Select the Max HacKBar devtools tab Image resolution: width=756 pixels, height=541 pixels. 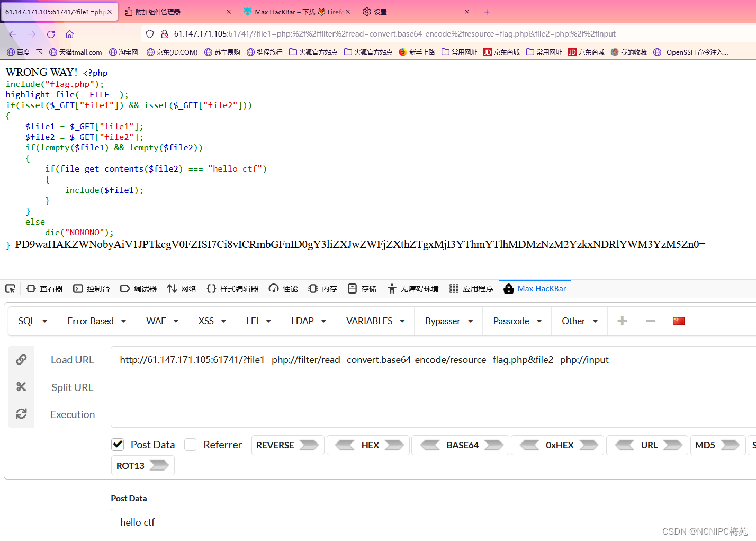(535, 289)
